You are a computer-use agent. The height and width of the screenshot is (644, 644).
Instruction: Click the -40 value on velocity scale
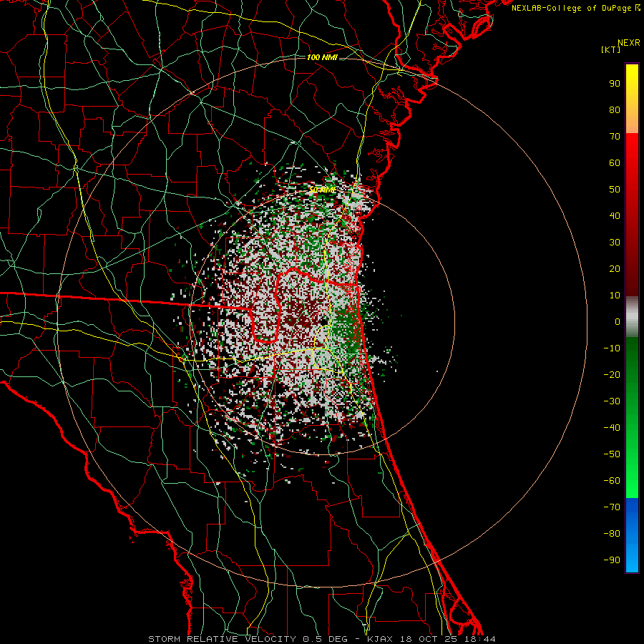(612, 428)
